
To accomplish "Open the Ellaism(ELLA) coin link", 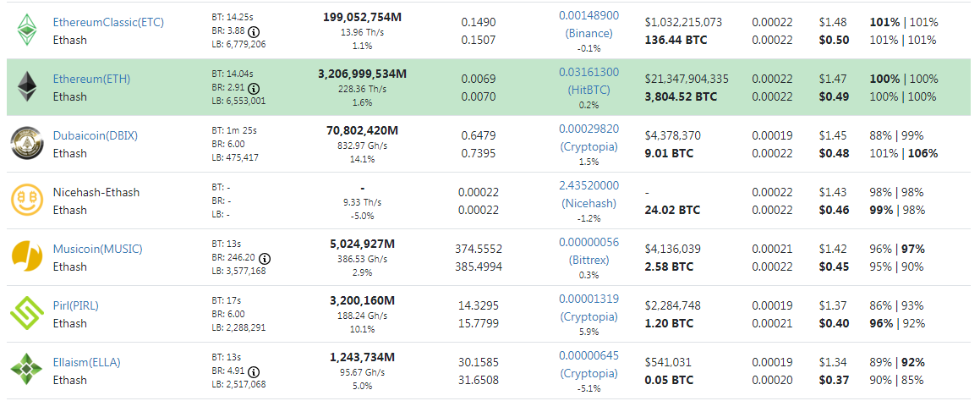I will [87, 362].
